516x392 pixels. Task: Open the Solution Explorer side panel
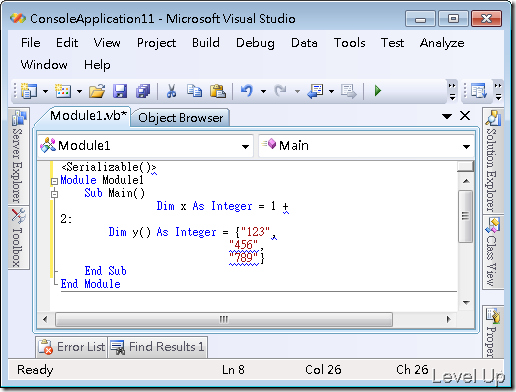click(492, 161)
